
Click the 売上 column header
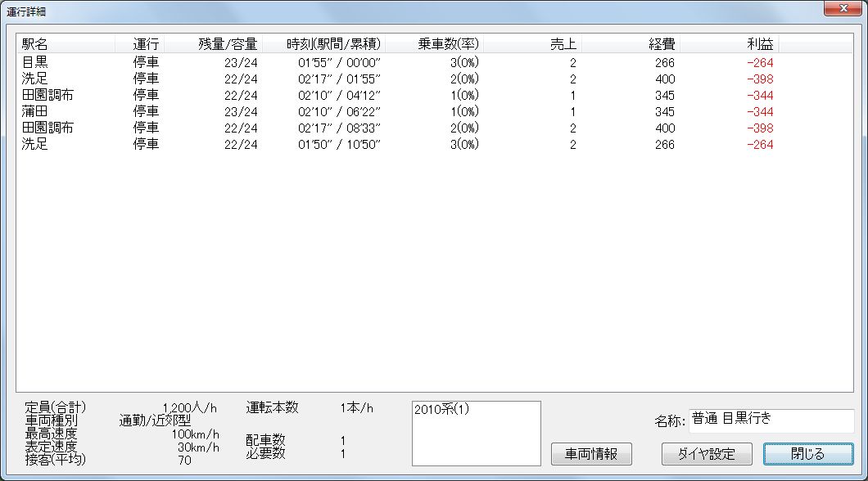(x=532, y=43)
